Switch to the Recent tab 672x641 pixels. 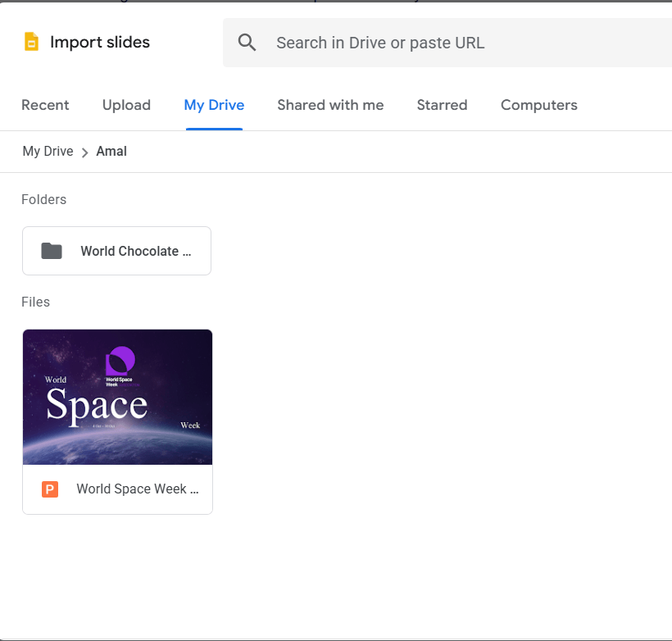[x=45, y=105]
